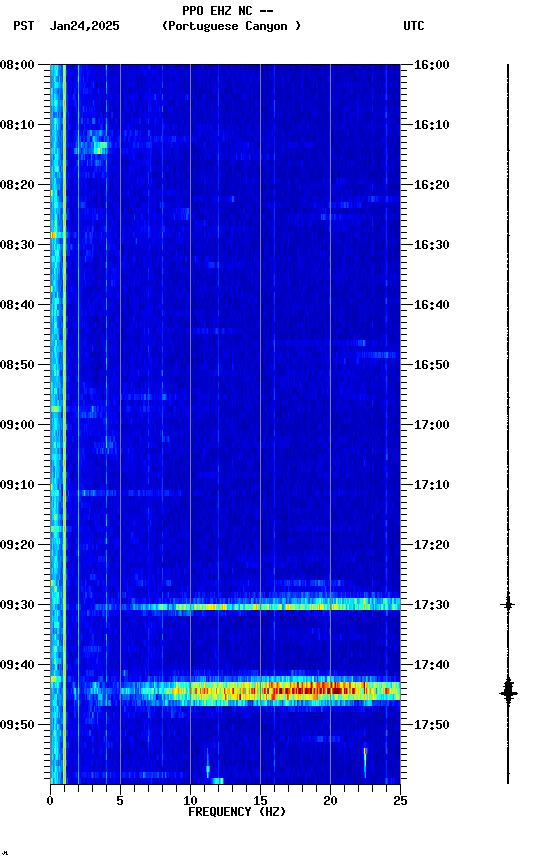This screenshot has height=864, width=552.
Task: Click the 5 Hz frequency tick label
Action: (120, 801)
